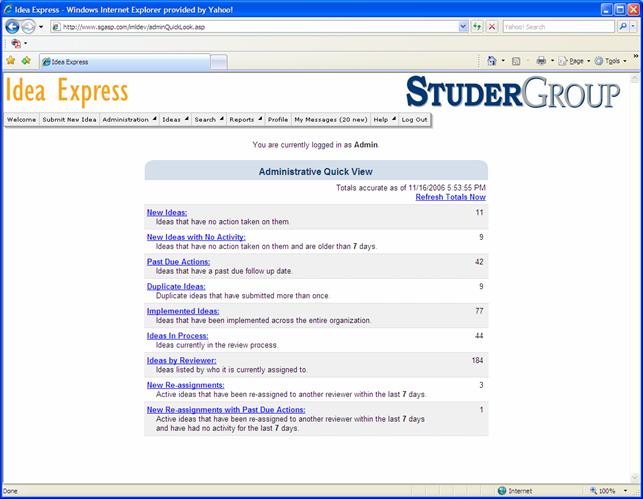Open the Profile menu item
The image size is (643, 499).
tap(278, 120)
